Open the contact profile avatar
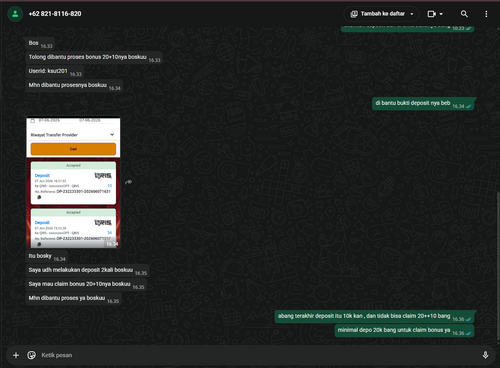Viewport: 500px width, 368px height. [x=15, y=14]
